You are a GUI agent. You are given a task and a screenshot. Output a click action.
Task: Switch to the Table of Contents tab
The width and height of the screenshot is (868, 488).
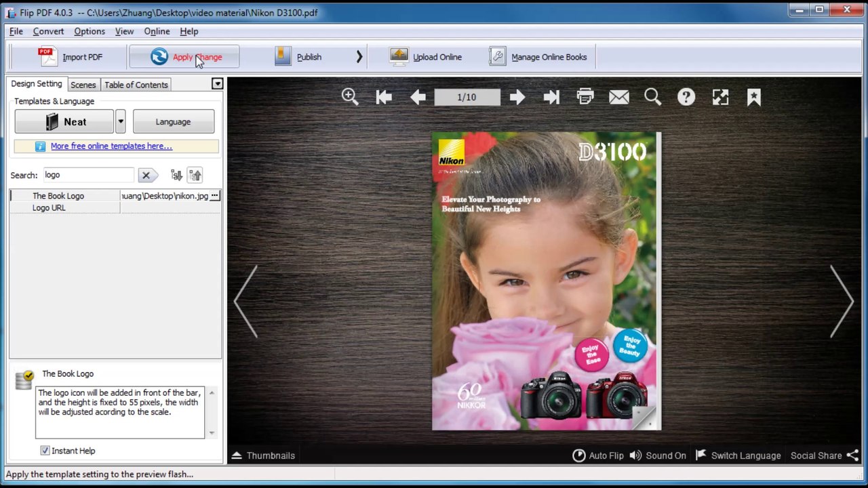[x=136, y=85]
